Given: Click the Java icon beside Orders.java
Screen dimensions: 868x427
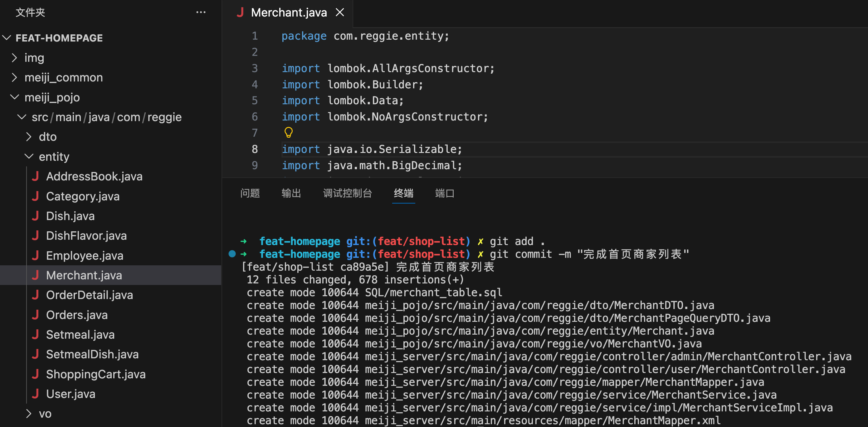Looking at the screenshot, I should [35, 315].
